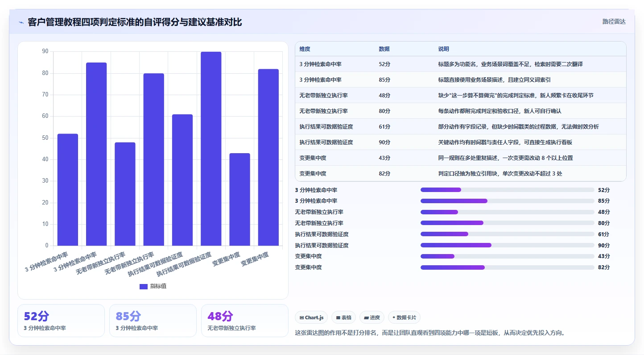Viewport: 644px width, 355px height.
Task: Click the 82分 value in the table
Action: coord(384,174)
